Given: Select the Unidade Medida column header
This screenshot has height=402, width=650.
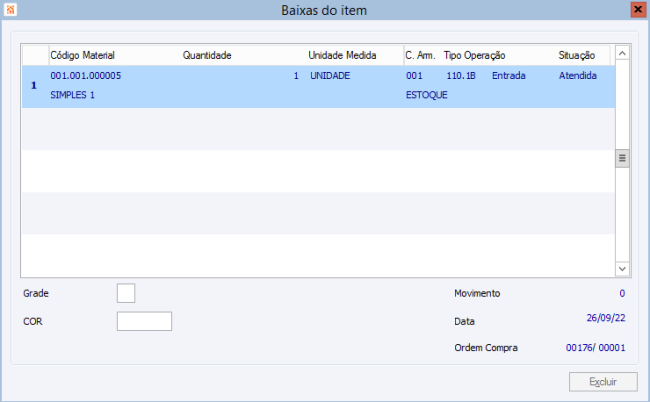Looking at the screenshot, I should (x=342, y=55).
